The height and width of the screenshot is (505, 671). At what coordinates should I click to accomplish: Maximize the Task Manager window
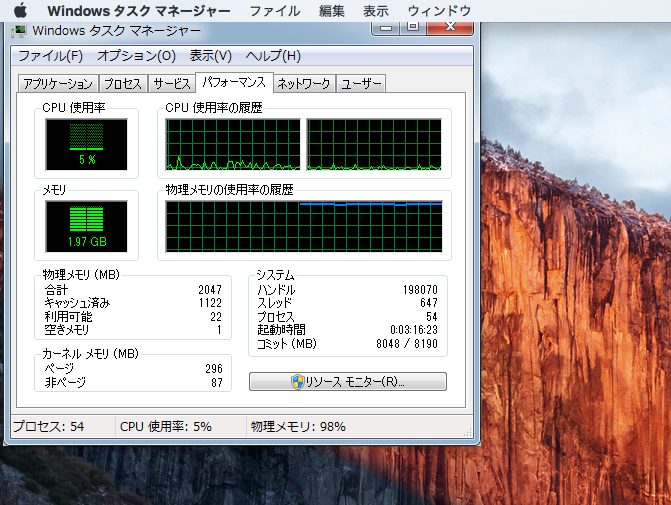(x=413, y=28)
